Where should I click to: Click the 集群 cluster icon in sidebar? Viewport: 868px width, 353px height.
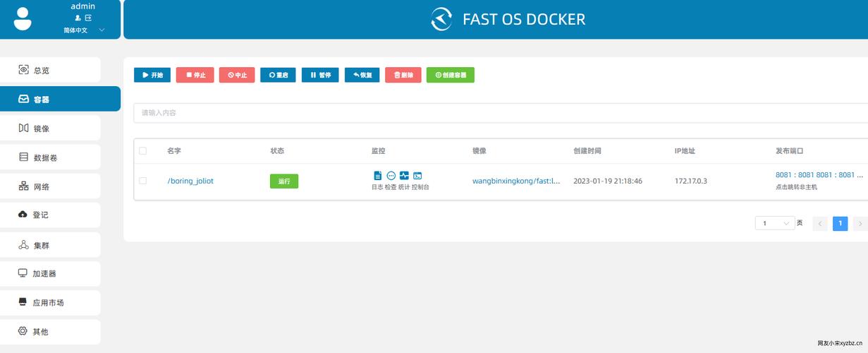(23, 245)
